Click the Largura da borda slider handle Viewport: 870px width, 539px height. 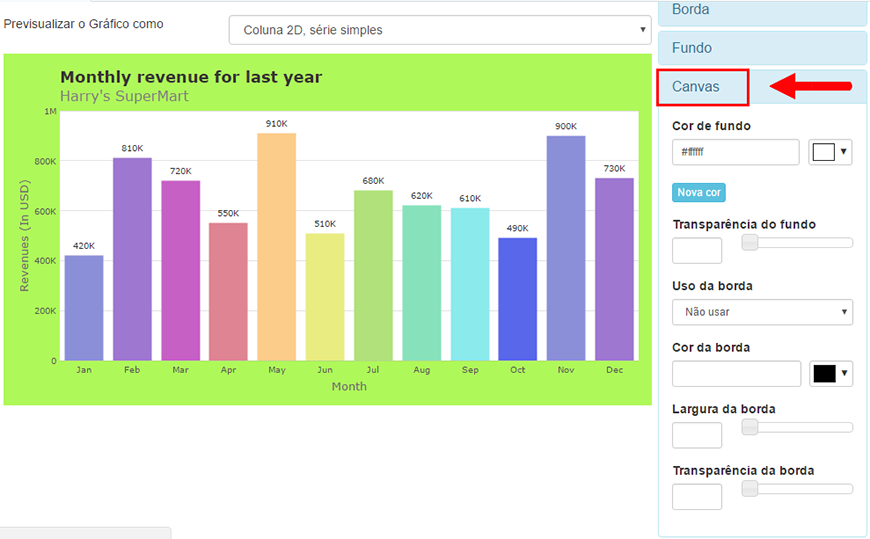point(750,427)
